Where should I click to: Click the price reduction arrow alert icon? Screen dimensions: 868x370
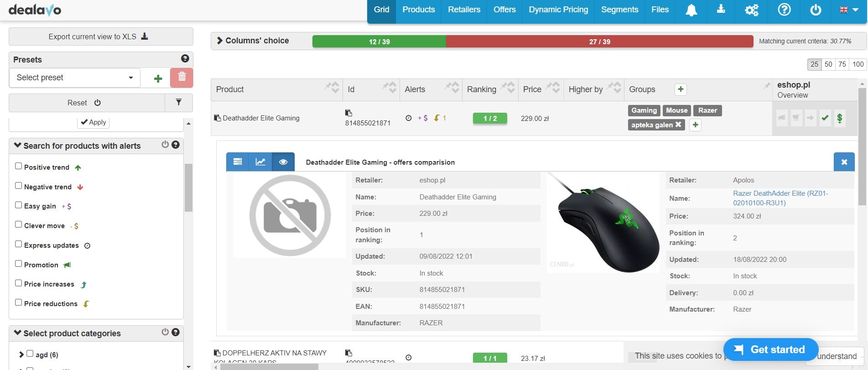coord(437,118)
